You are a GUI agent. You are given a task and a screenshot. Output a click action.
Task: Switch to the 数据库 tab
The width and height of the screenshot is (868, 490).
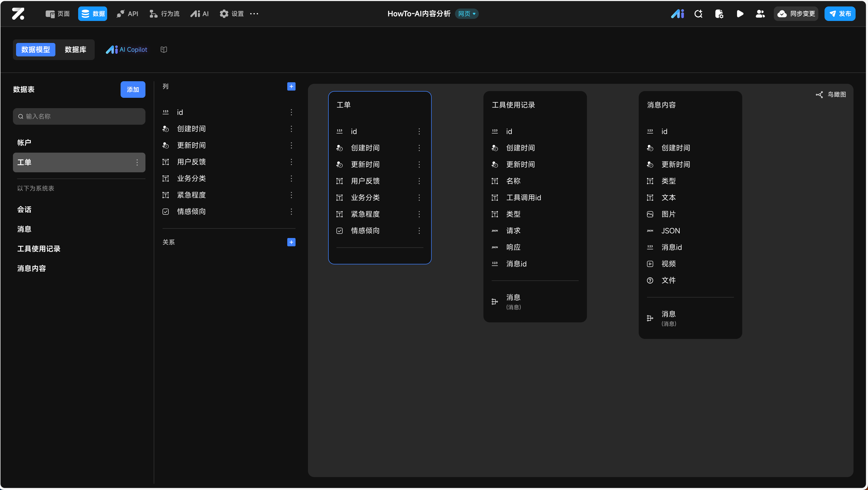click(x=76, y=49)
